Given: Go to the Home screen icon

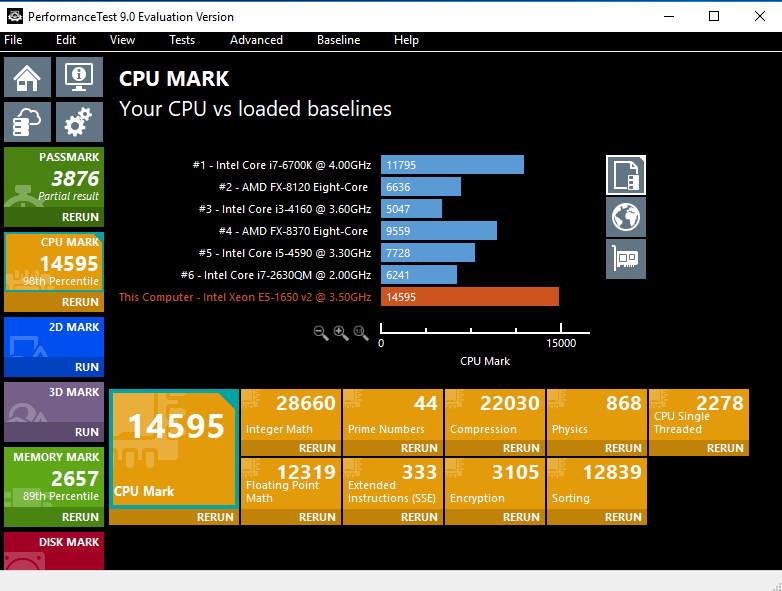Looking at the screenshot, I should [27, 77].
